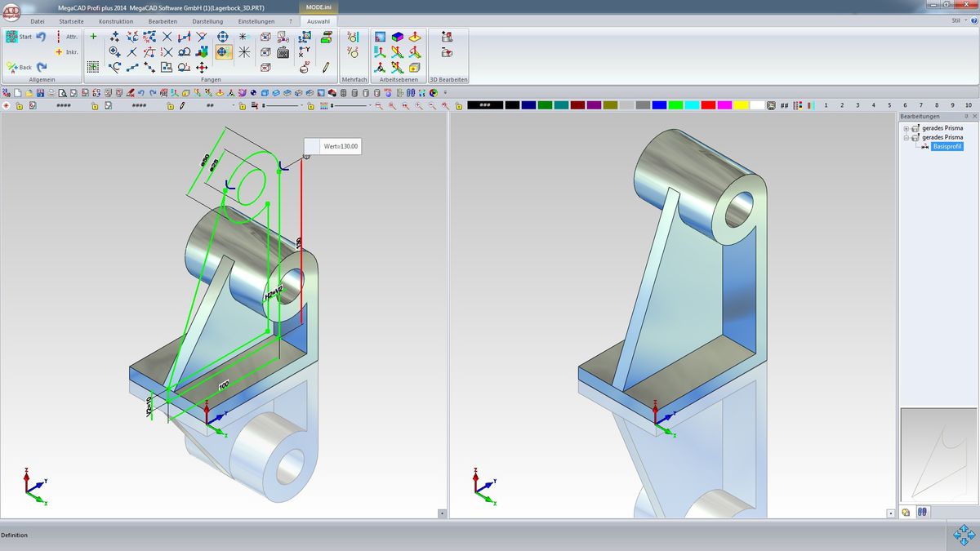Image resolution: width=980 pixels, height=551 pixels.
Task: Select the red color swatch
Action: pyautogui.click(x=708, y=105)
